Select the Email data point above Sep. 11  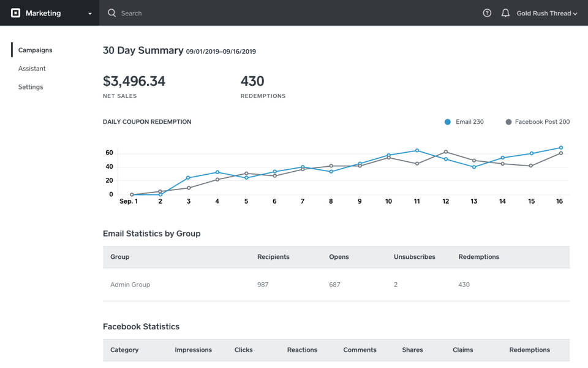417,149
